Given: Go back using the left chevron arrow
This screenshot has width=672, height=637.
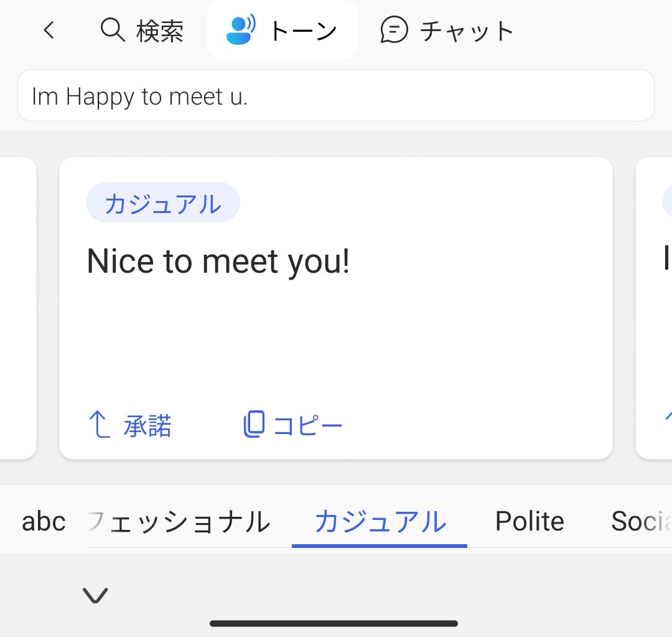Looking at the screenshot, I should point(49,30).
